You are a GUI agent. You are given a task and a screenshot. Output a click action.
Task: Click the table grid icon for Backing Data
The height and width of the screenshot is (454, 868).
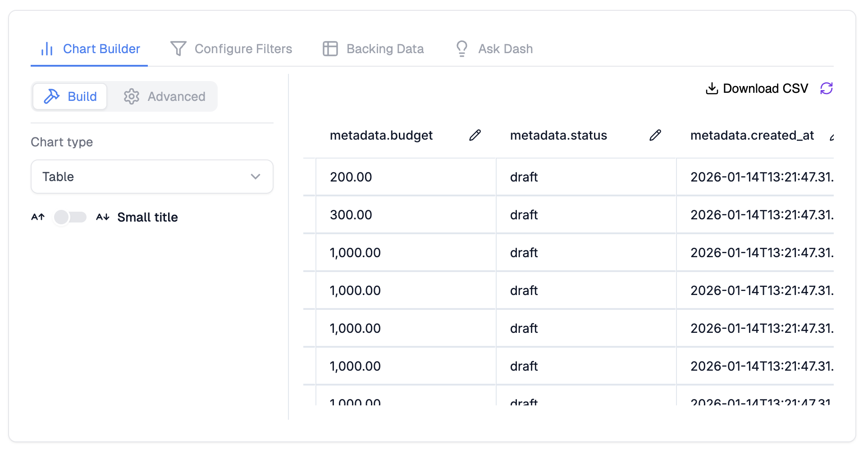[330, 49]
